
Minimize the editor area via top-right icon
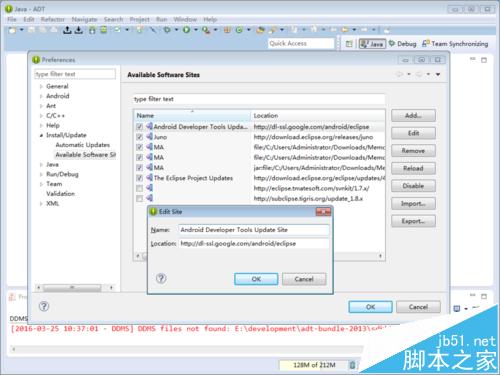[473, 59]
